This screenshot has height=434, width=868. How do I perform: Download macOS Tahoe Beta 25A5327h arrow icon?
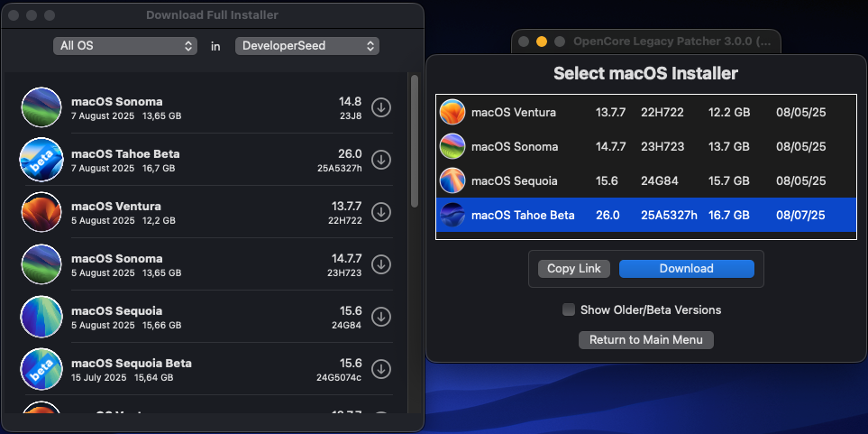(x=381, y=160)
